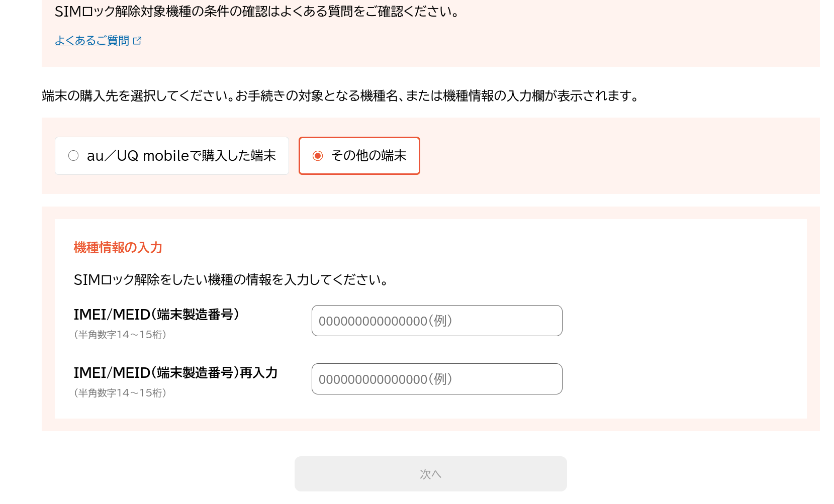Click the IMEI/MEID(端末製造番号) field label
This screenshot has width=834, height=504.
[156, 315]
